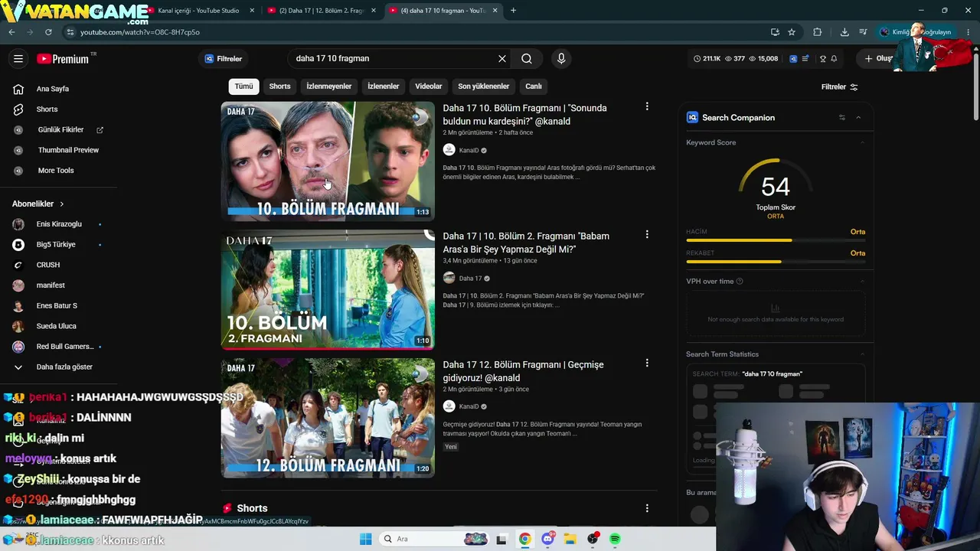Reload the current page
Screen dimensions: 980x551
pyautogui.click(x=48, y=32)
